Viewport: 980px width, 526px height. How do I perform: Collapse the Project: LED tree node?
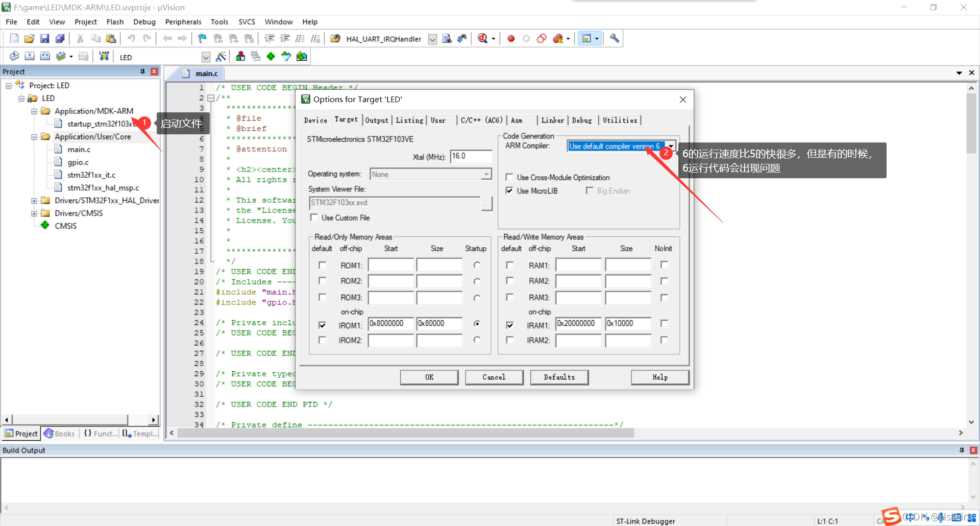(x=9, y=86)
